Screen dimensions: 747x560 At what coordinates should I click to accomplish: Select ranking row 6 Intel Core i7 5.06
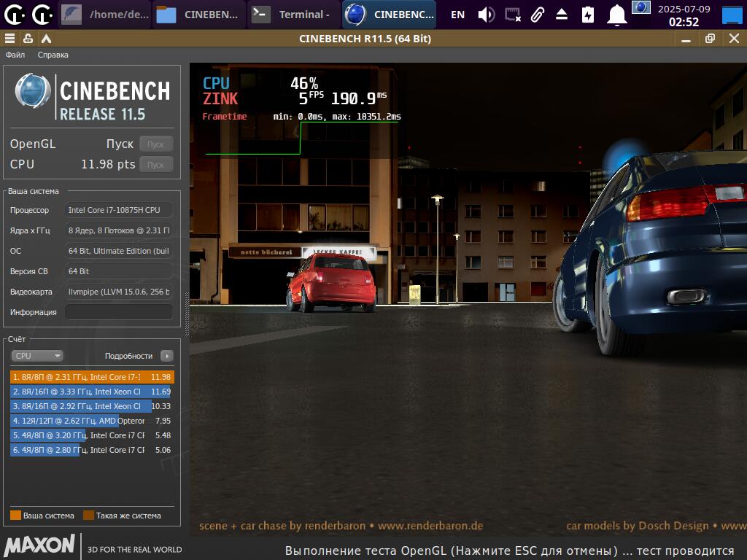[x=92, y=450]
